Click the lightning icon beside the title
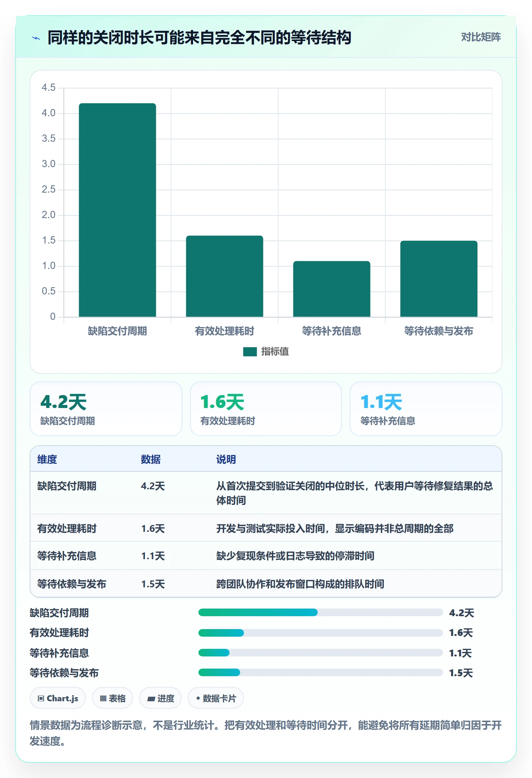This screenshot has height=778, width=532. pyautogui.click(x=36, y=38)
